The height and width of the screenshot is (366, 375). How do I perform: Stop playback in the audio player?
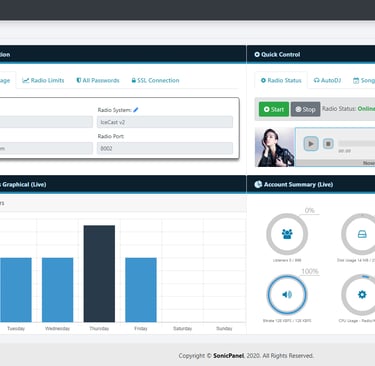point(328,144)
